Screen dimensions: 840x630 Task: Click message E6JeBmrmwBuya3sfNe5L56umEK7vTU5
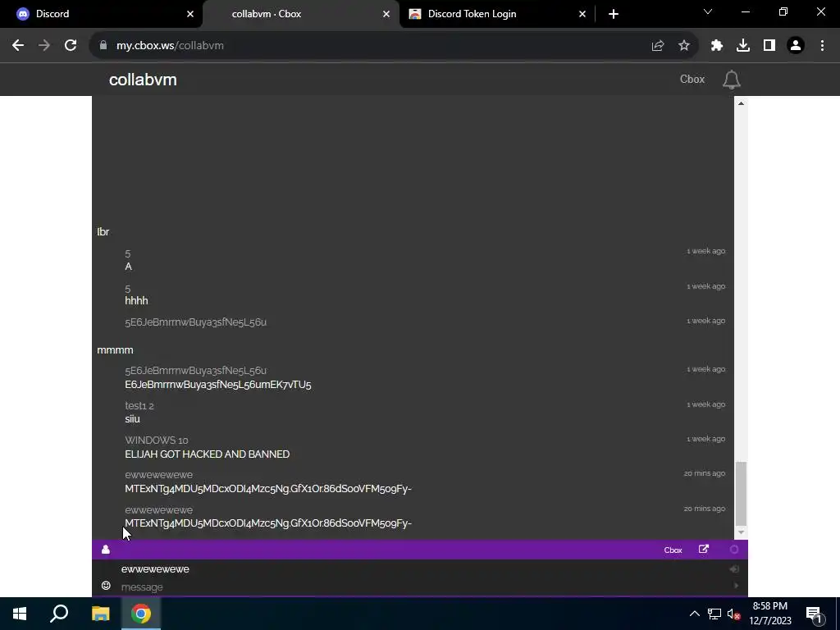pos(217,385)
